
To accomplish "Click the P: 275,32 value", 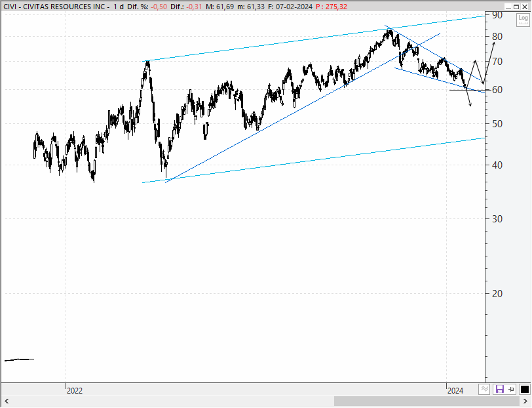I will click(332, 7).
